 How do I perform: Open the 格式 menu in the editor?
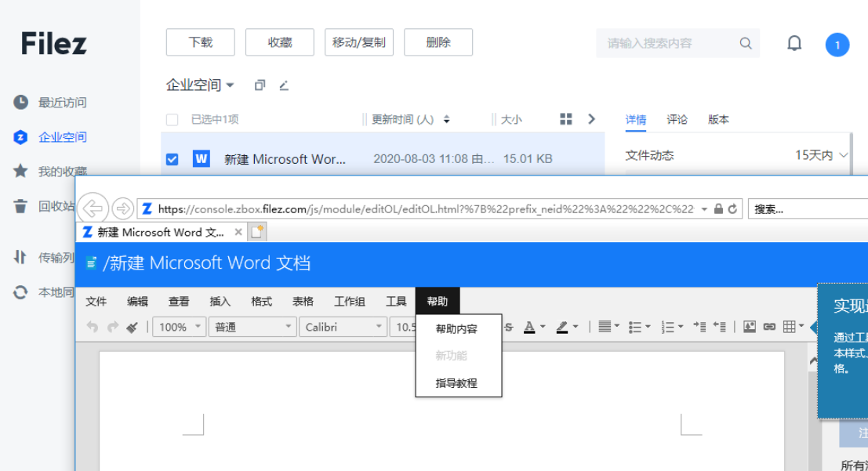click(x=261, y=301)
